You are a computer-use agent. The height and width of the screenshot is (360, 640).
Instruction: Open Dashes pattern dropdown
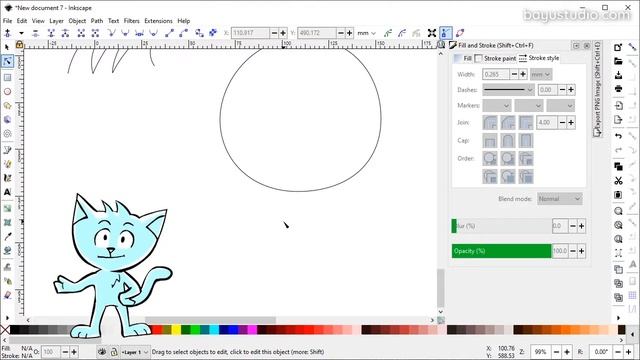pos(508,90)
